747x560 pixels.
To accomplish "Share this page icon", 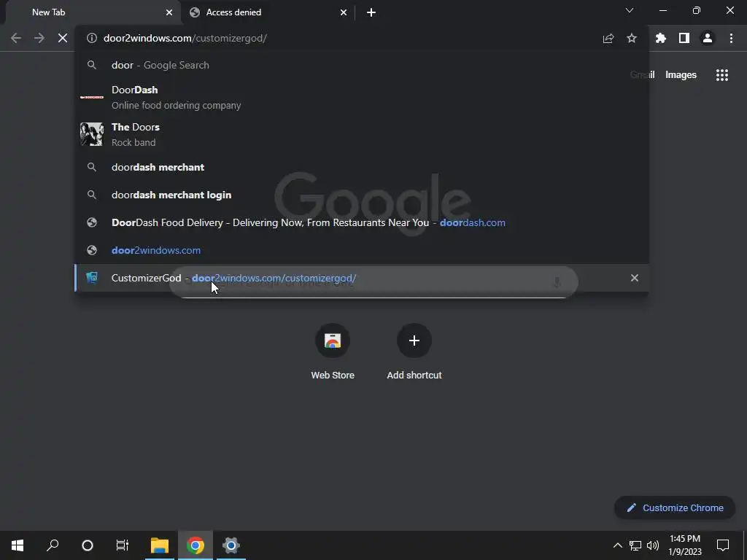I will [x=608, y=38].
